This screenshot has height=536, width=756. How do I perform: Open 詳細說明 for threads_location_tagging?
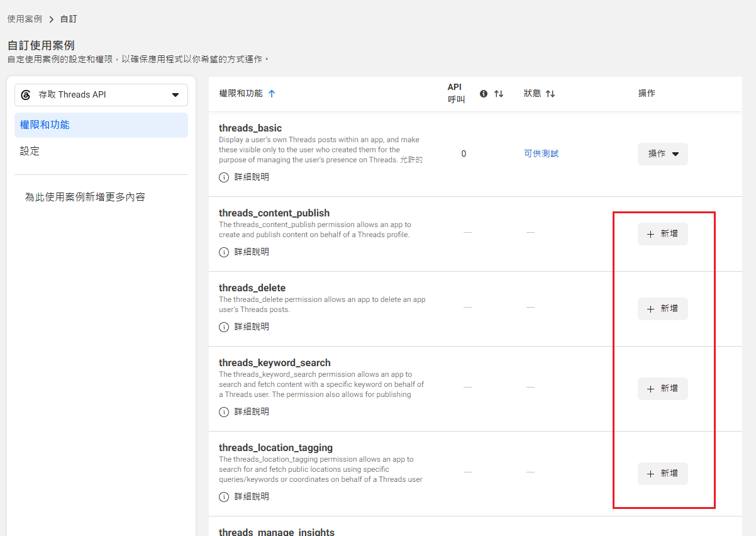coord(244,497)
